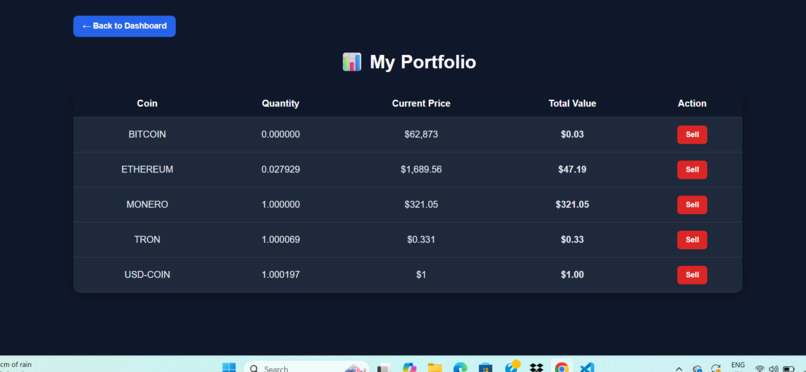Check battery status in system tray
This screenshot has width=806, height=372.
tap(789, 368)
